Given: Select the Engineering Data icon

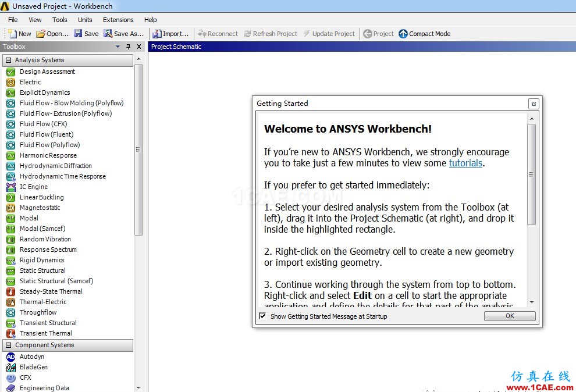Looking at the screenshot, I should point(10,388).
